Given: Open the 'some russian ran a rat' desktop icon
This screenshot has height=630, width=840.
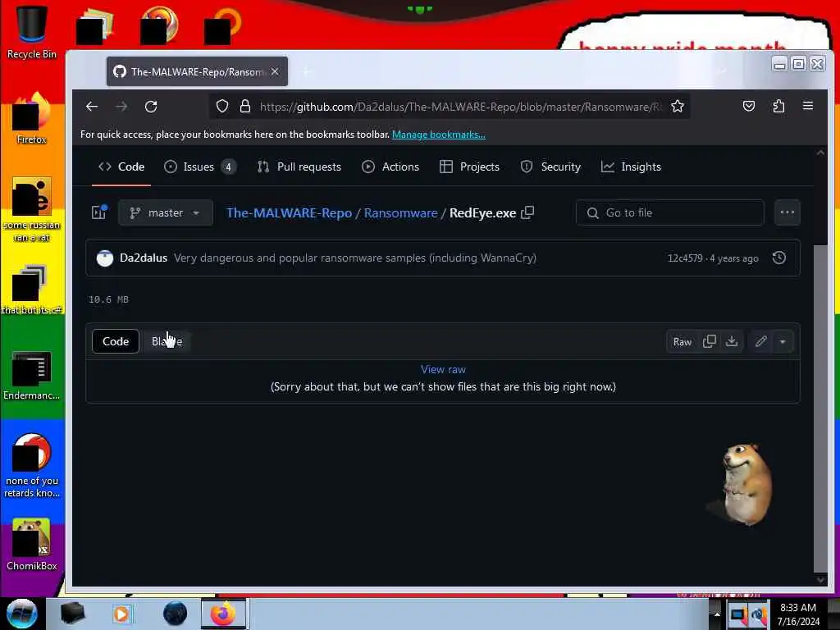Looking at the screenshot, I should 32,210.
